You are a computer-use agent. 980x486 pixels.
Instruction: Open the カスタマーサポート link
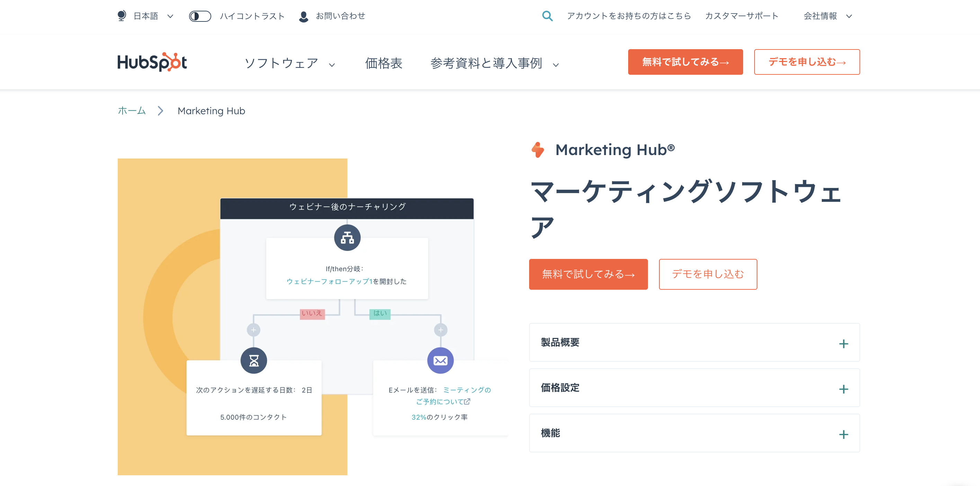pos(741,16)
